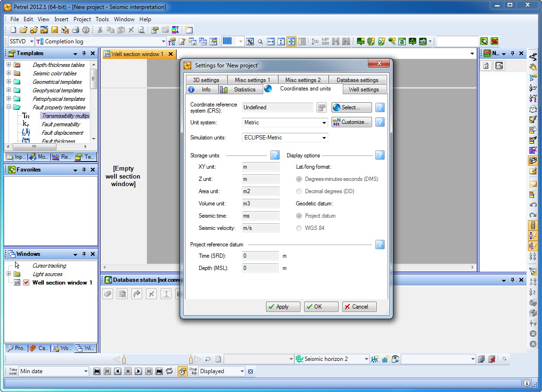542x392 pixels.
Task: Select Light sources in the Windows panel
Action: (x=48, y=274)
